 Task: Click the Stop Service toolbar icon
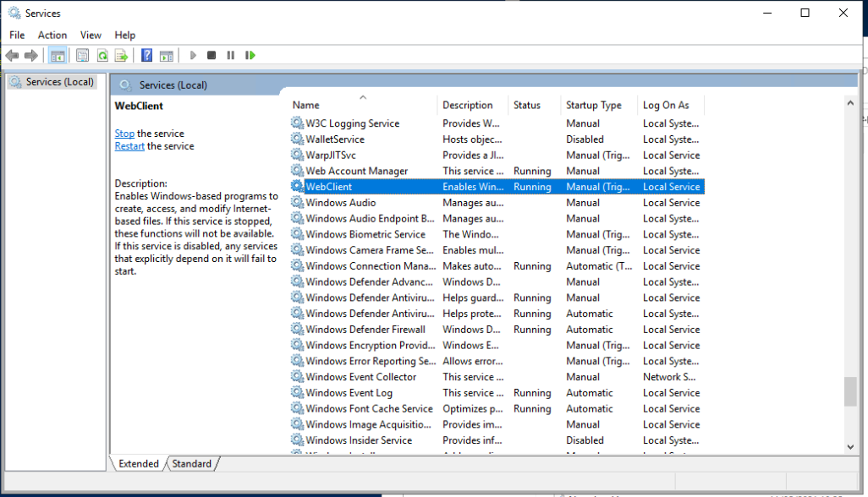[212, 56]
